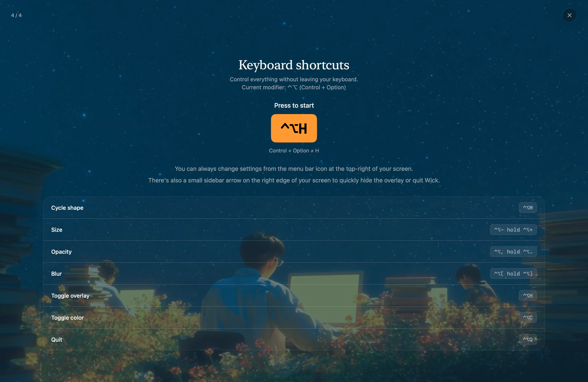Select the "Toggle color" row label

[x=67, y=318]
